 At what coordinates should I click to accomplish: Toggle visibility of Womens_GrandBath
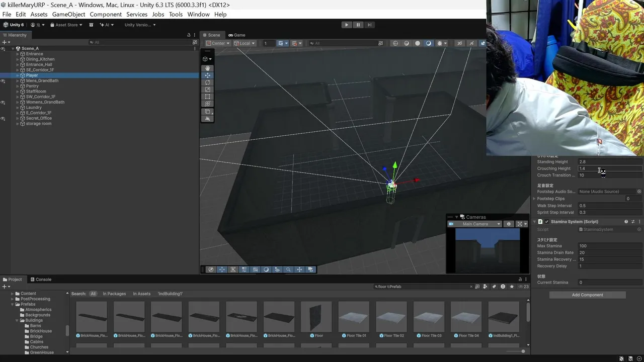click(x=3, y=103)
